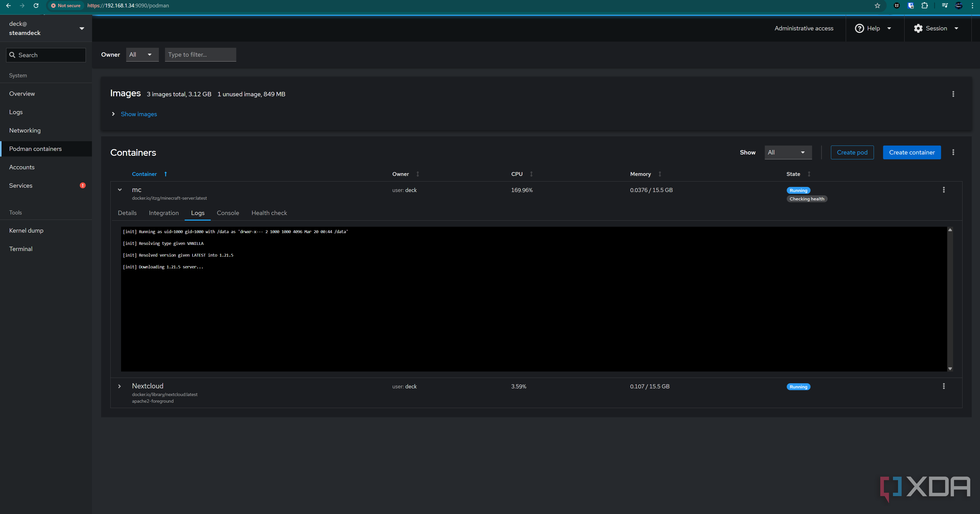Click the Create container button
980x514 pixels.
912,152
